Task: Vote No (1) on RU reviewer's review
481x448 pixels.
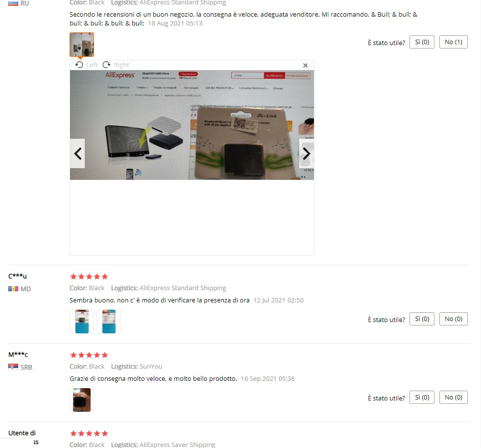Action: [x=454, y=42]
